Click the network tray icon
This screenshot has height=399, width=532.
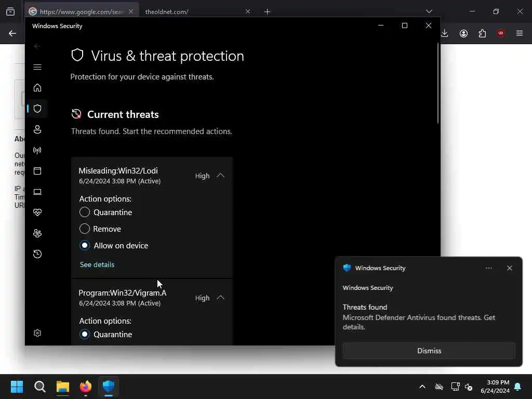[x=455, y=387]
